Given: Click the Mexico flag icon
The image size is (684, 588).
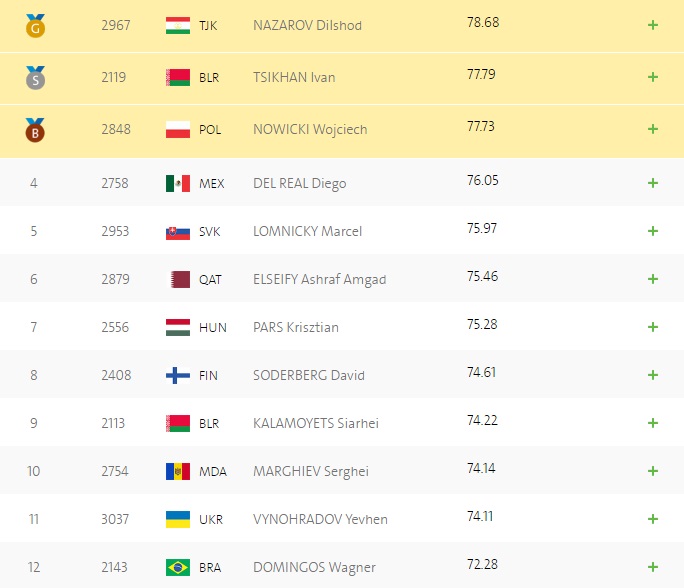Looking at the screenshot, I should 177,183.
